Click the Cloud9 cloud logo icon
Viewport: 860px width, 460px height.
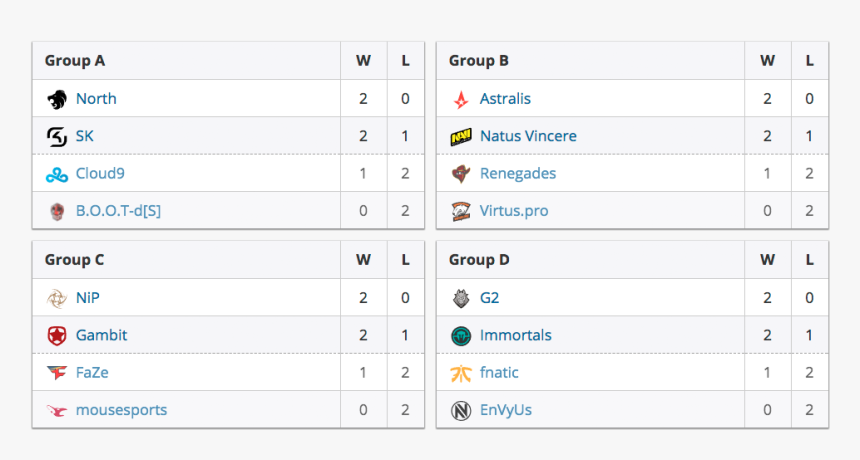(x=57, y=174)
